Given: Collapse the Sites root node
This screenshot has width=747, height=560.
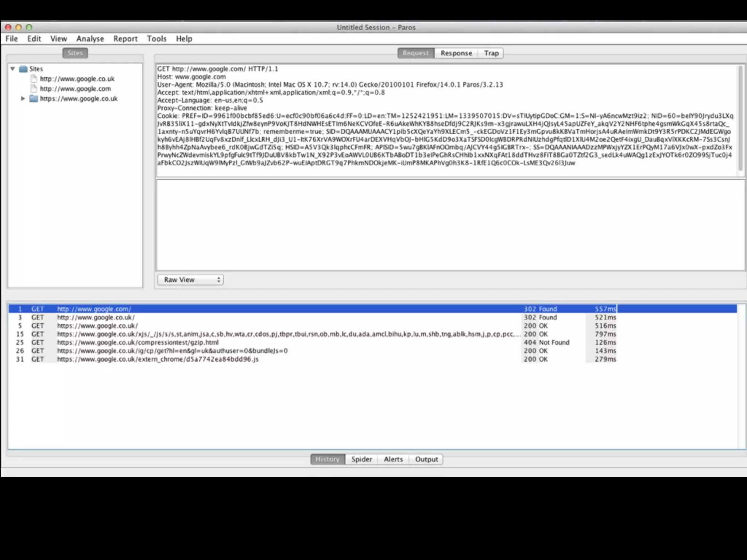Looking at the screenshot, I should coord(13,69).
